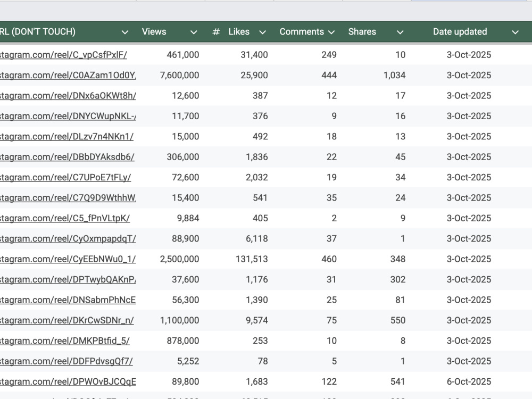
Task: Click the Date updated column header
Action: pos(460,32)
